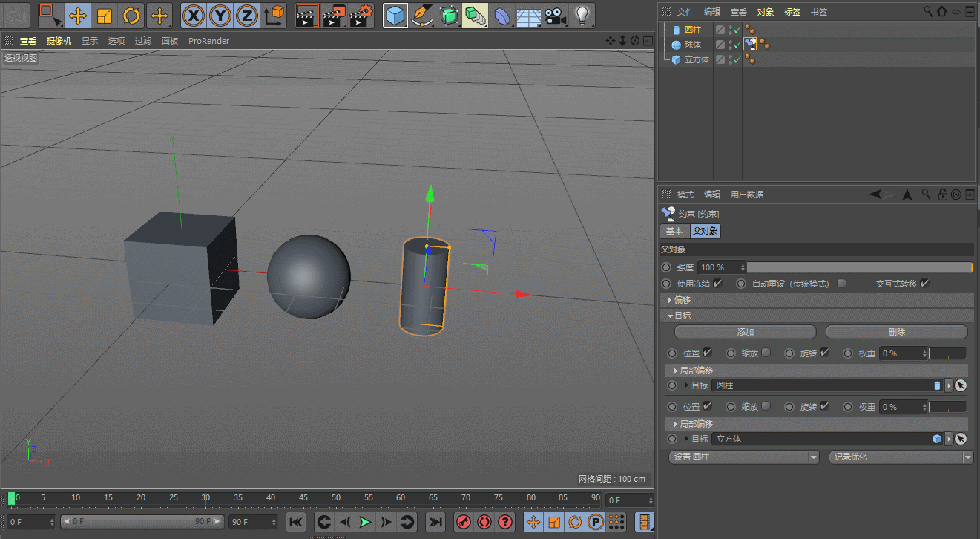Select the Scale tool icon
Image resolution: width=980 pixels, height=539 pixels.
(105, 15)
